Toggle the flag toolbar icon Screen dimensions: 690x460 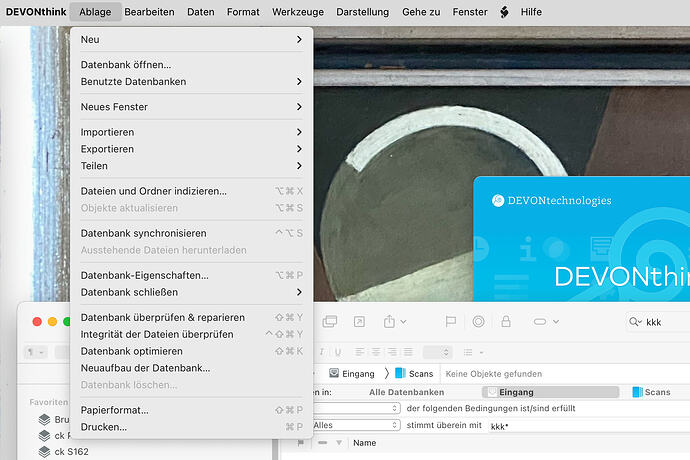click(451, 322)
